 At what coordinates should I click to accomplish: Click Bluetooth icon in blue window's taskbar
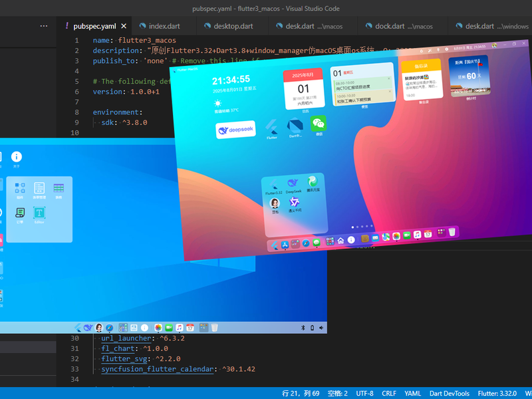[x=303, y=328]
